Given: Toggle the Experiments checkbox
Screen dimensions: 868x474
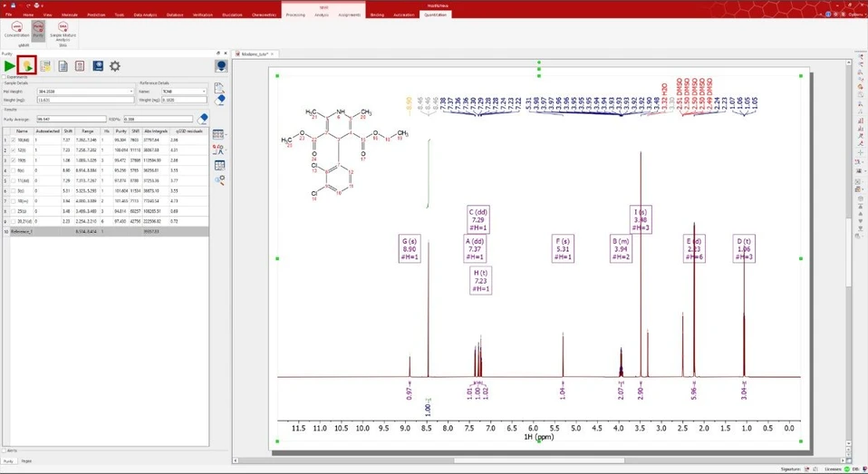Looking at the screenshot, I should [x=5, y=77].
